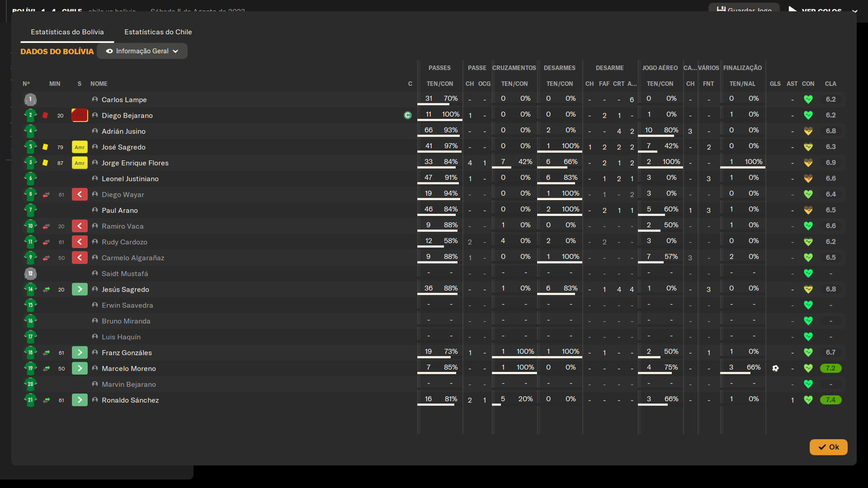Click José Sagredo's yellow card icon

[45, 147]
